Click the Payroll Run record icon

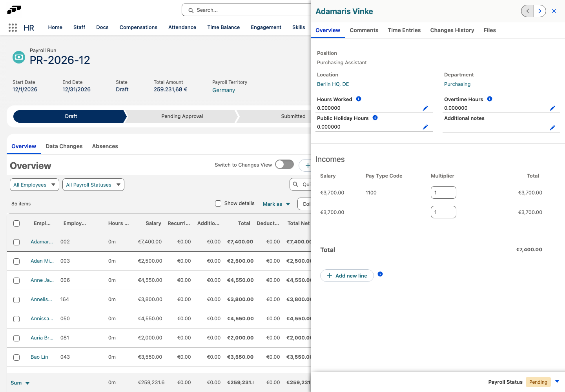(19, 57)
